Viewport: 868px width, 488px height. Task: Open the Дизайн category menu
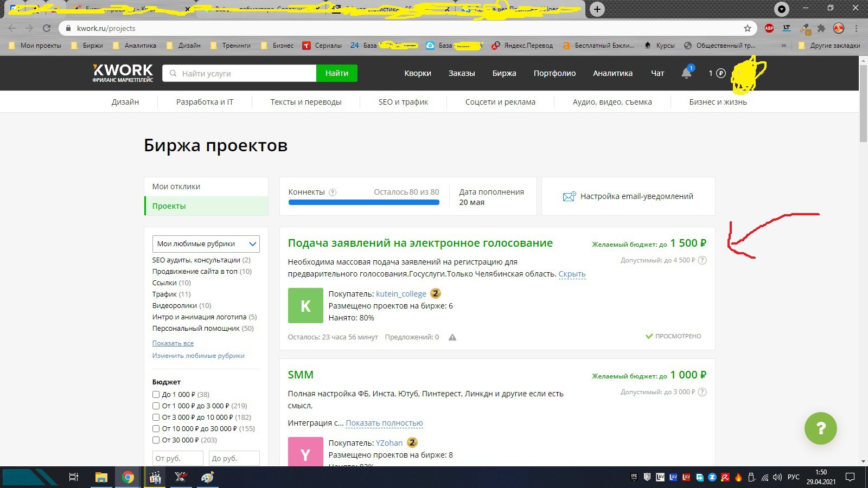tap(125, 102)
